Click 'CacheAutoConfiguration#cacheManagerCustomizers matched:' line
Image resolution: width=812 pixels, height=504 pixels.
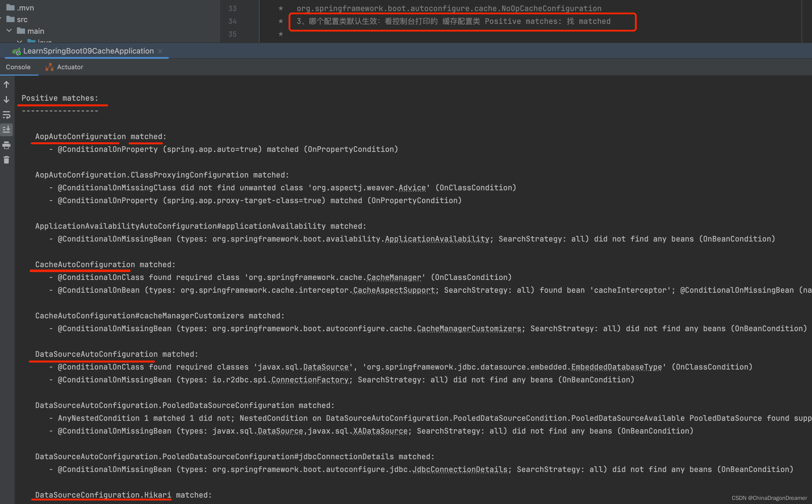(x=160, y=316)
